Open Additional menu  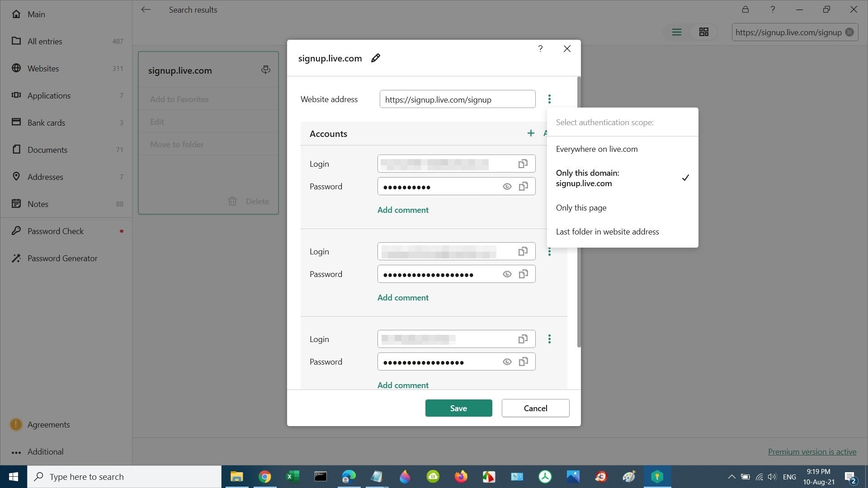pos(66,451)
